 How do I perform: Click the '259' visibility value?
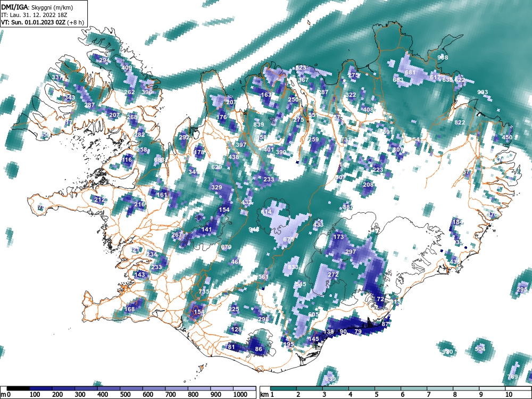coord(313,139)
